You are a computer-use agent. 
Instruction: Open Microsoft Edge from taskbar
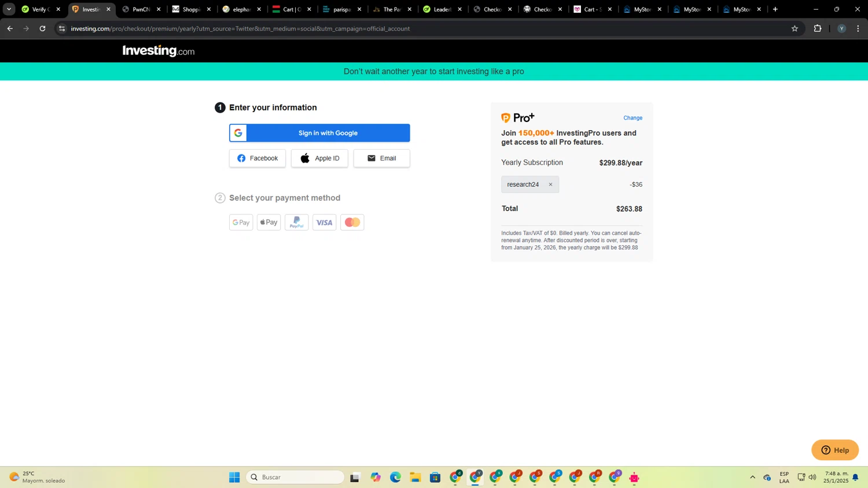[395, 477]
